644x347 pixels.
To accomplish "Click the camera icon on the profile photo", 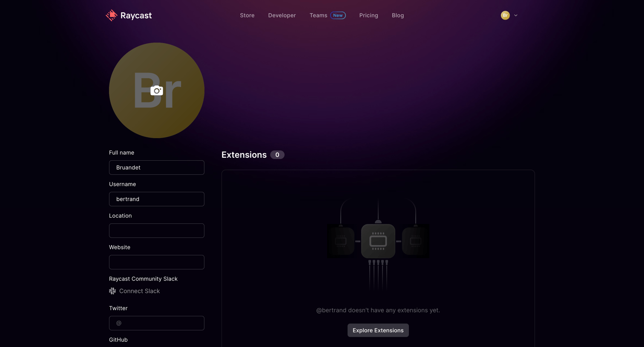I will 157,90.
